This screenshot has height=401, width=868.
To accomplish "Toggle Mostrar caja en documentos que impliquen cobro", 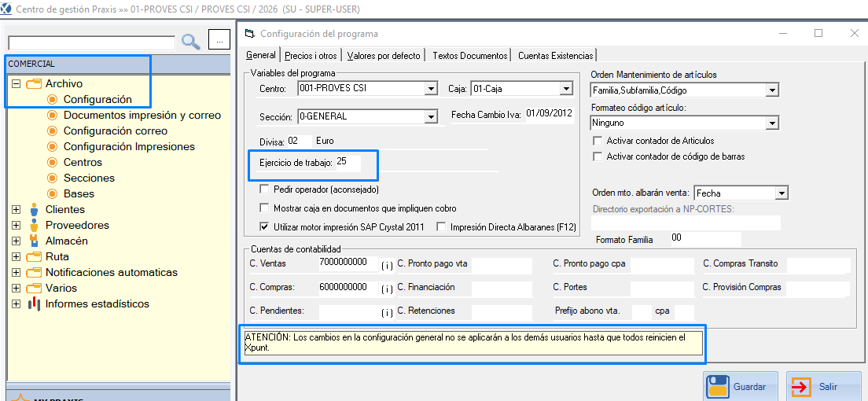I will [264, 208].
